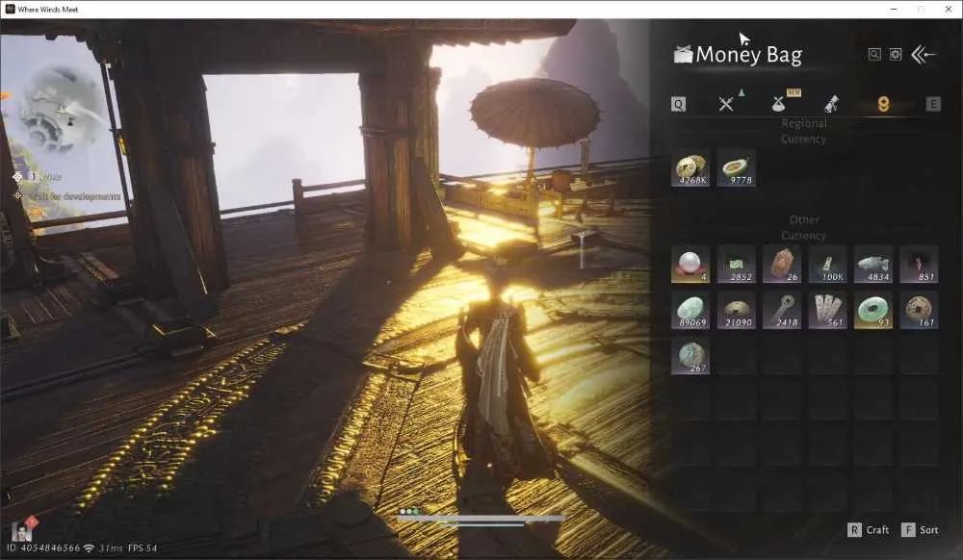Viewport: 963px width, 560px height.
Task: Select the green item showing 2852
Action: (737, 265)
